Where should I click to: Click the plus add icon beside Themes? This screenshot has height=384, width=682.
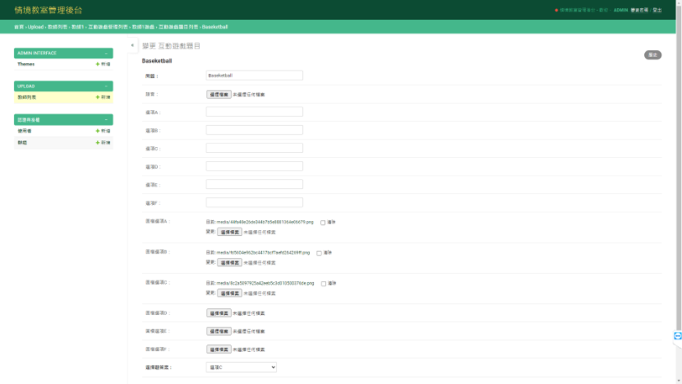pos(97,64)
